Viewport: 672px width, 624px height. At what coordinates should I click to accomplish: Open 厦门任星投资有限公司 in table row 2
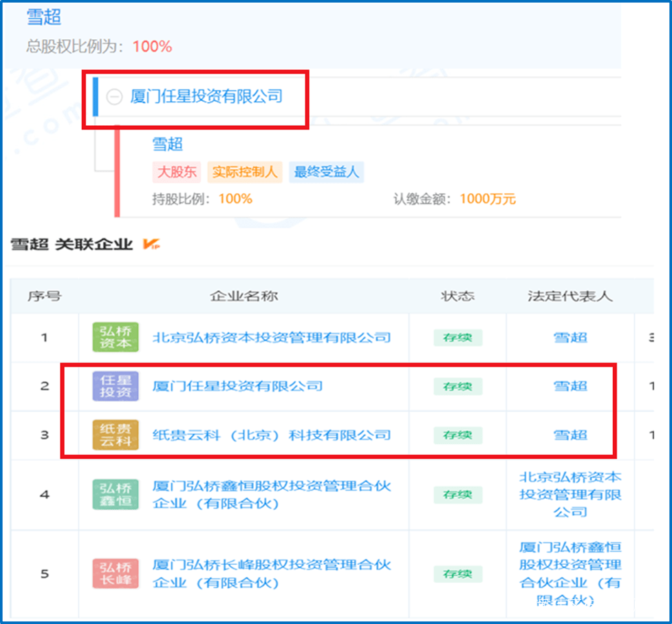[237, 386]
